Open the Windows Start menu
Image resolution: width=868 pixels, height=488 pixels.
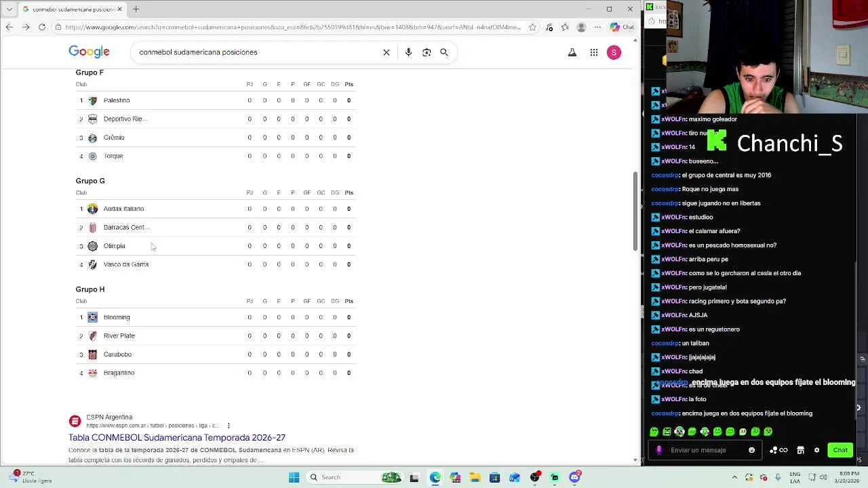pyautogui.click(x=294, y=477)
